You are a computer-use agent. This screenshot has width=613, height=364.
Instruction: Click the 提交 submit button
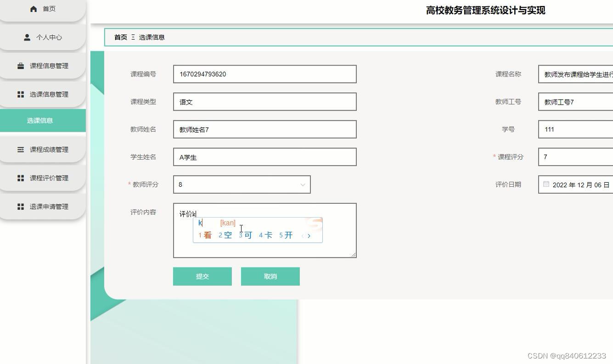click(x=202, y=276)
